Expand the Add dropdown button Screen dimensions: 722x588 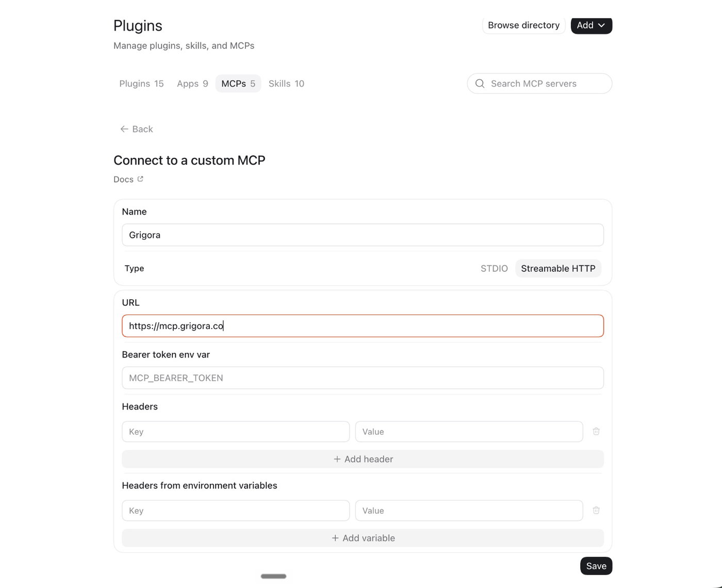(x=591, y=25)
